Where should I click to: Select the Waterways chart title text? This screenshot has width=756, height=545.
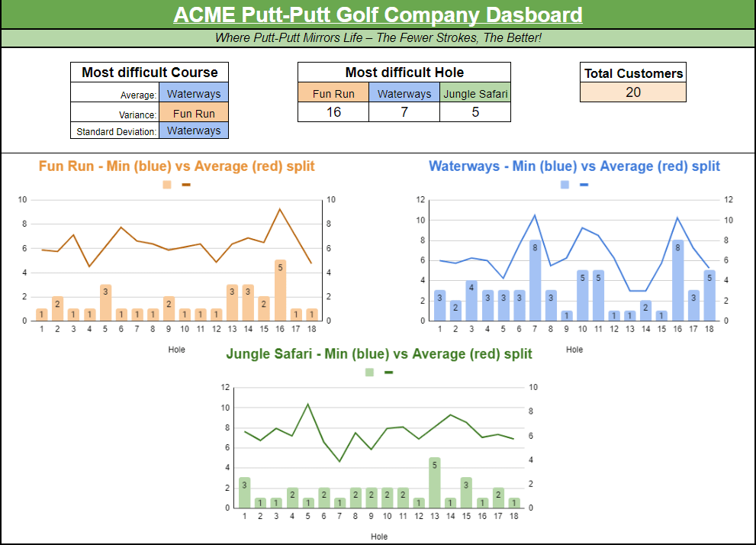click(x=574, y=166)
